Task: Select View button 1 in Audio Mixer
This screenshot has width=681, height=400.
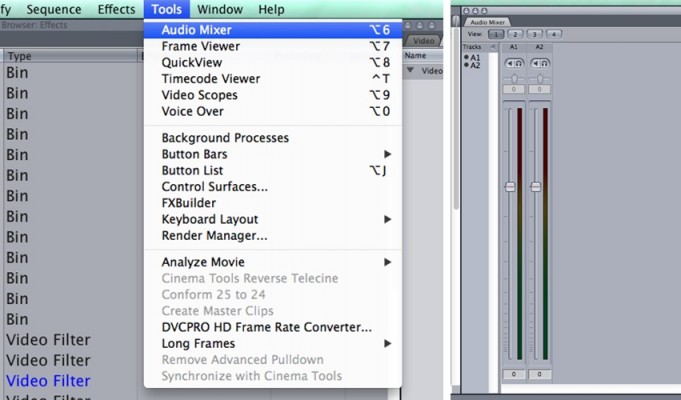Action: click(x=496, y=34)
